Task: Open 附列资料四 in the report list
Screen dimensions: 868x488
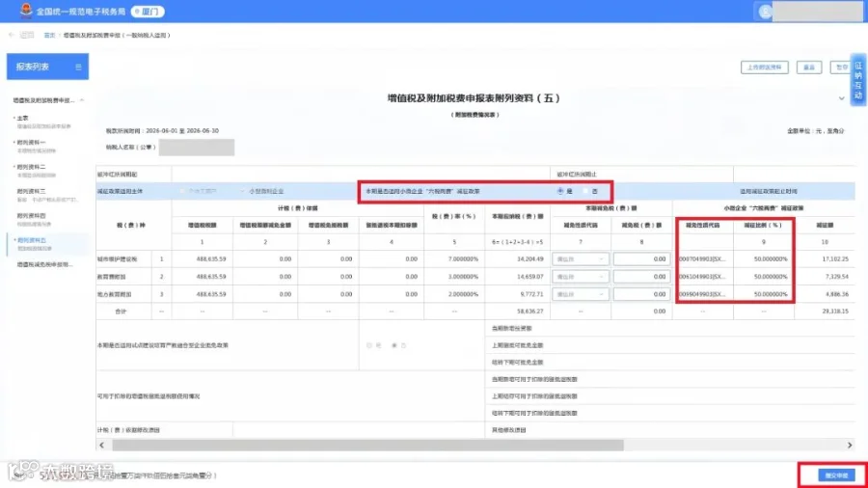Action: pos(31,216)
